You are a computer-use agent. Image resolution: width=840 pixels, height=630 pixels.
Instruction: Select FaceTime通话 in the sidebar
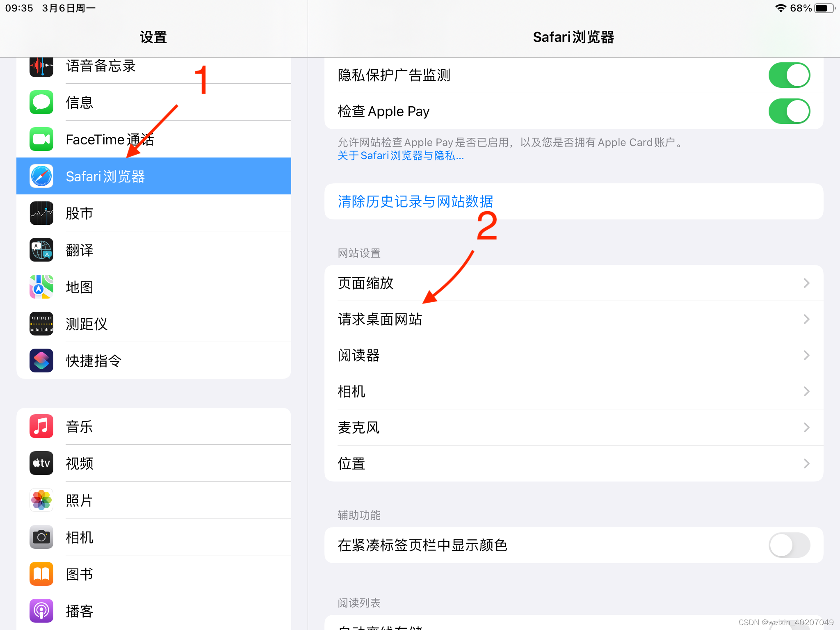pos(154,139)
